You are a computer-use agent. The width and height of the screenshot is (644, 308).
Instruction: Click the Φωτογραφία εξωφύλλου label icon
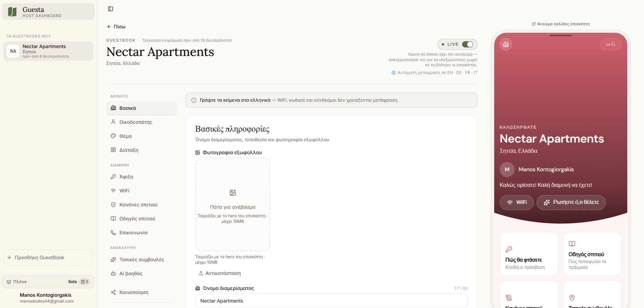point(198,152)
